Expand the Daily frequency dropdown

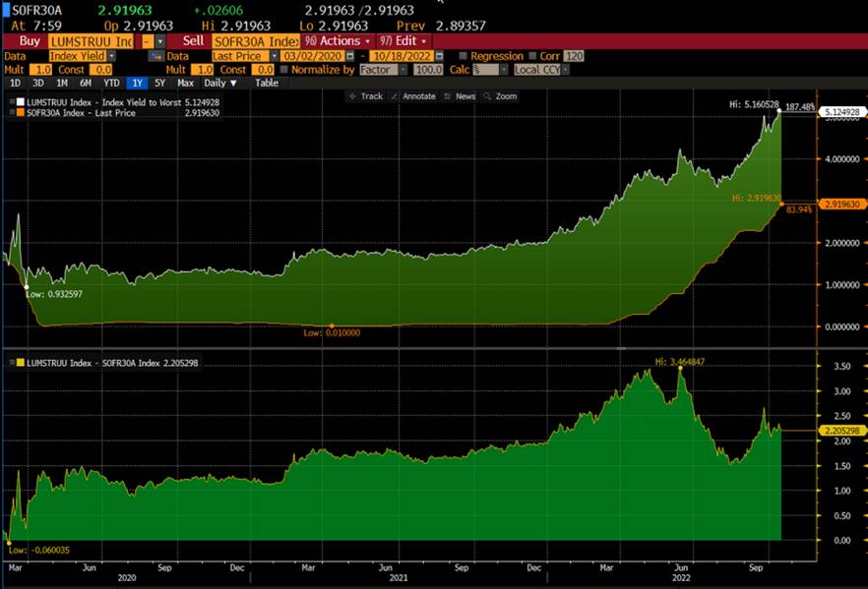[218, 84]
